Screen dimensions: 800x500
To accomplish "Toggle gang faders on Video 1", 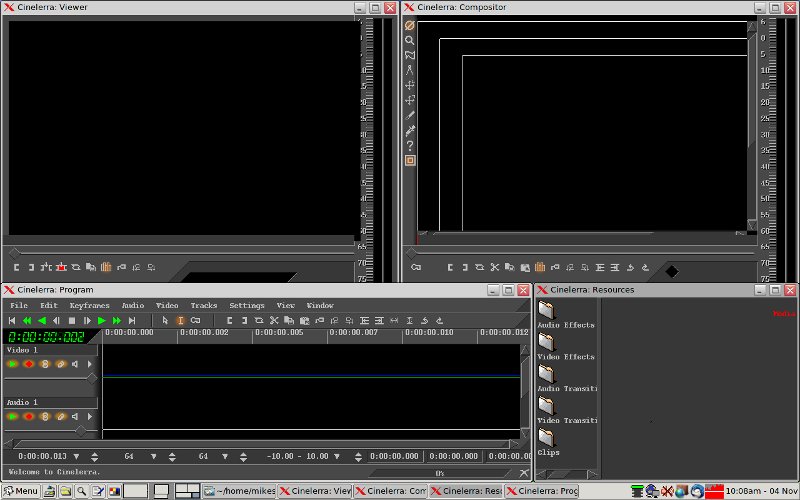I will [45, 364].
